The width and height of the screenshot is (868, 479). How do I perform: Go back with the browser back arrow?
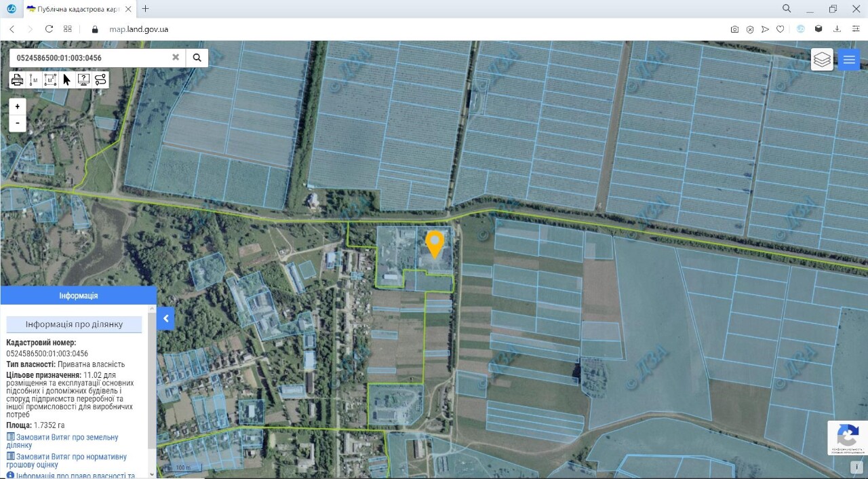(12, 29)
